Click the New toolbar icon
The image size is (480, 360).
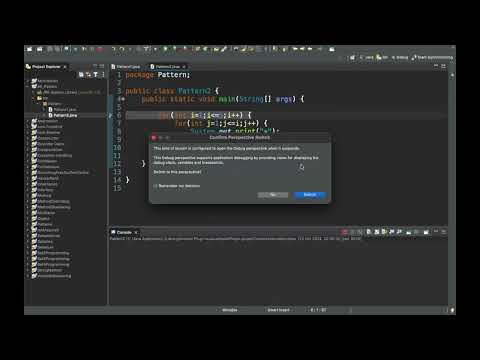tap(30, 49)
